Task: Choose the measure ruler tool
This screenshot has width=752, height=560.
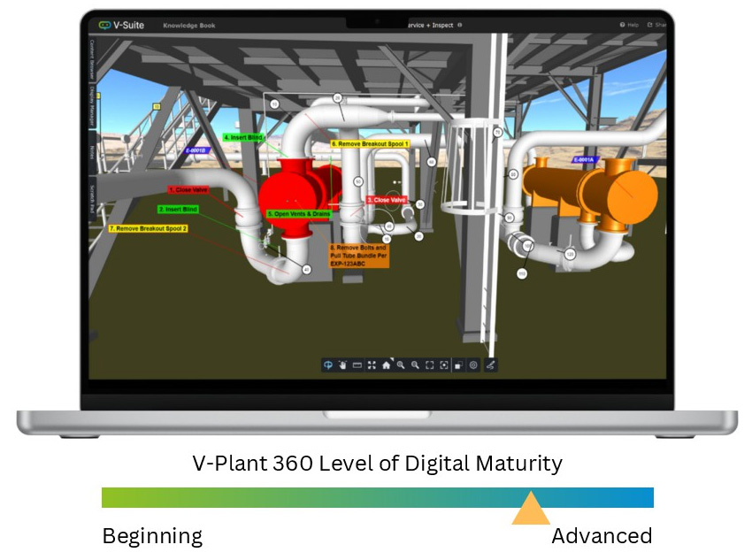Action: 357,364
